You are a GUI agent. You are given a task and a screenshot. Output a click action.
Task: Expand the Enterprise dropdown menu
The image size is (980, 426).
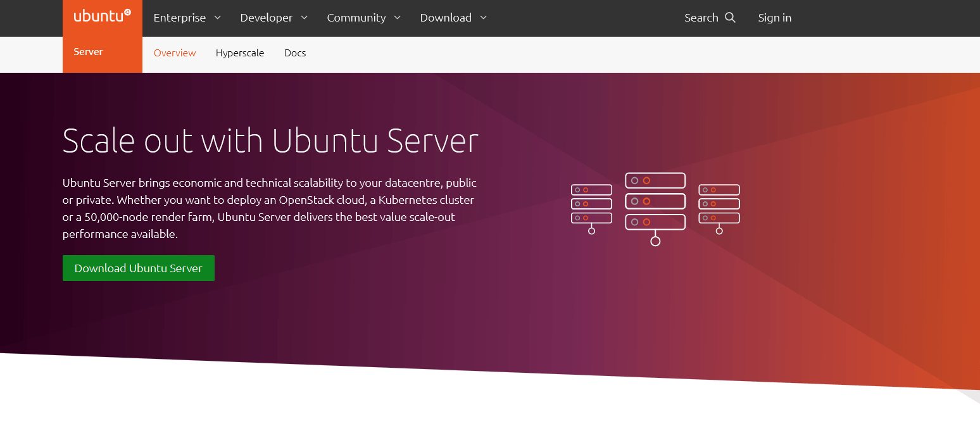pos(187,18)
